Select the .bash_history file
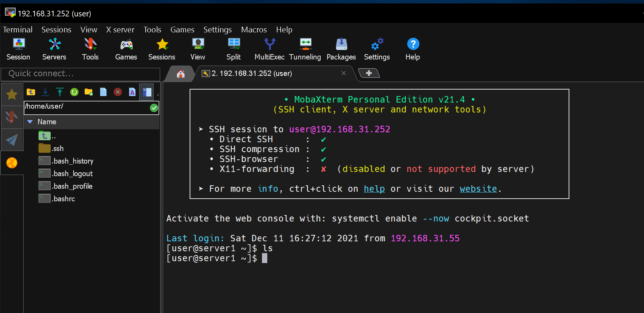Viewport: 644px width, 313px height. tap(66, 161)
